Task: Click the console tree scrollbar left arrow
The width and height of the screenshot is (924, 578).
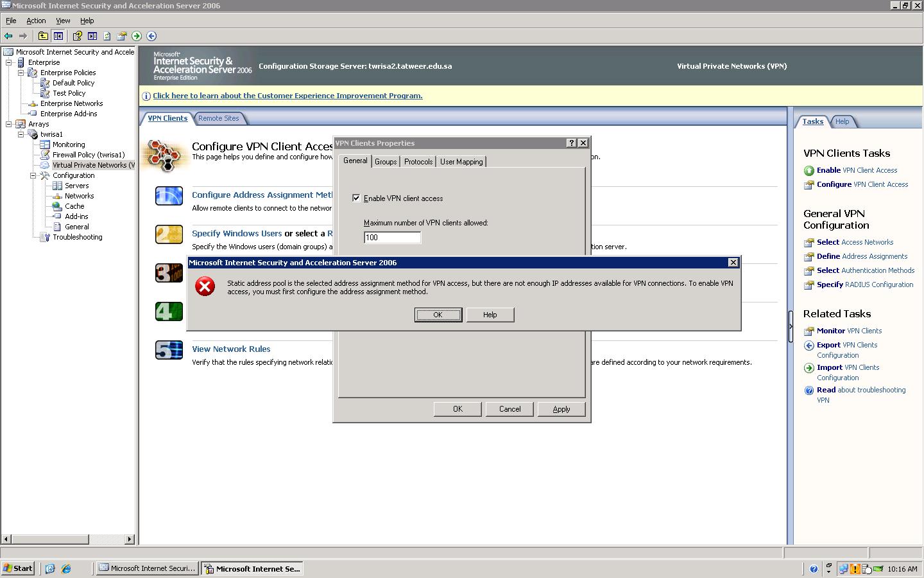Action: coord(6,539)
